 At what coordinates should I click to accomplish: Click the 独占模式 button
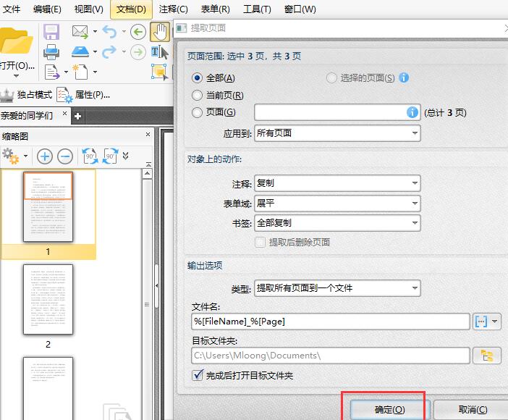tap(26, 95)
